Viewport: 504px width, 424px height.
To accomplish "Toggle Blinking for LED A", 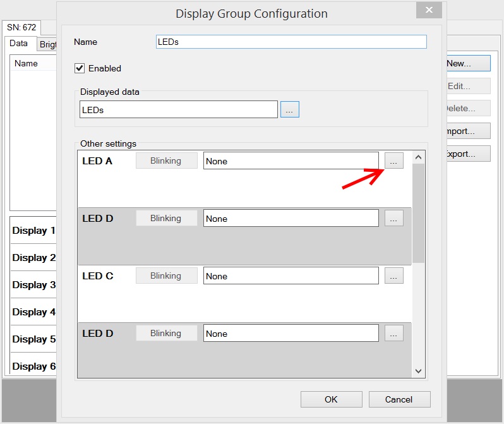I will tap(166, 161).
